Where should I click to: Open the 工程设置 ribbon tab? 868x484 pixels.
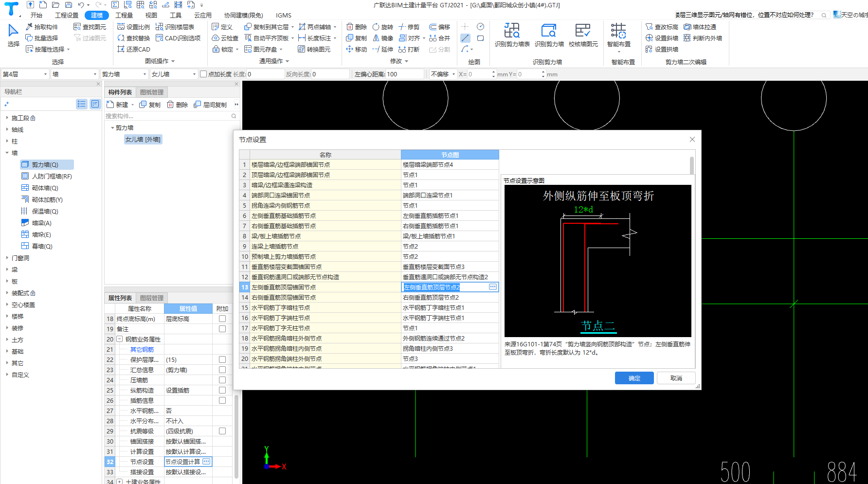pyautogui.click(x=67, y=15)
